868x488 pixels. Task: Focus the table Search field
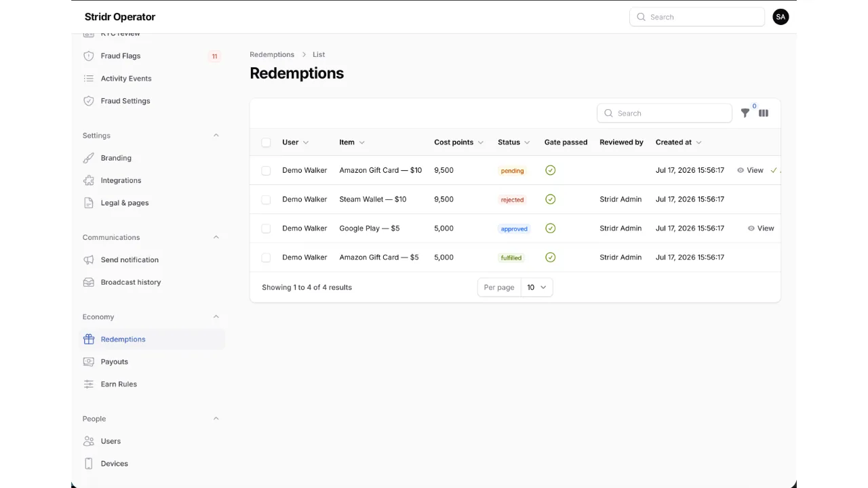click(x=665, y=113)
